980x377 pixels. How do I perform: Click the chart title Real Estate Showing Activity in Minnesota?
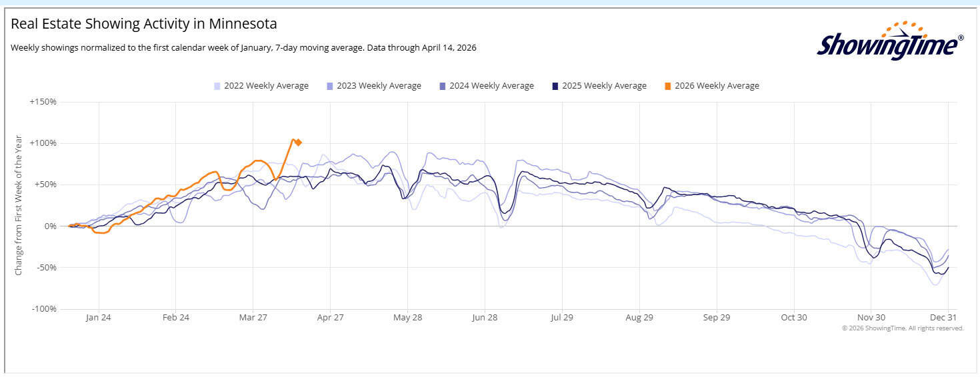tap(144, 24)
